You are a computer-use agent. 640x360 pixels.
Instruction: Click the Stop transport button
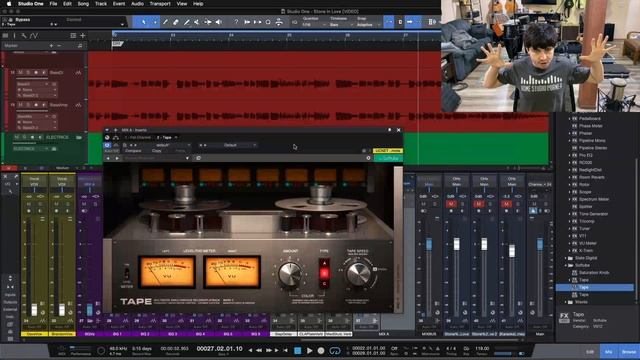click(298, 350)
